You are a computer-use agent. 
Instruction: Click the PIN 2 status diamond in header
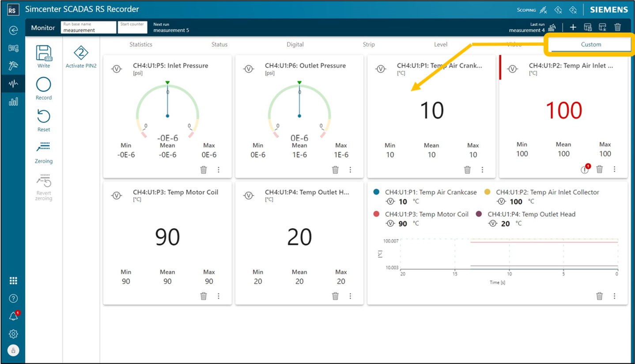(x=573, y=10)
